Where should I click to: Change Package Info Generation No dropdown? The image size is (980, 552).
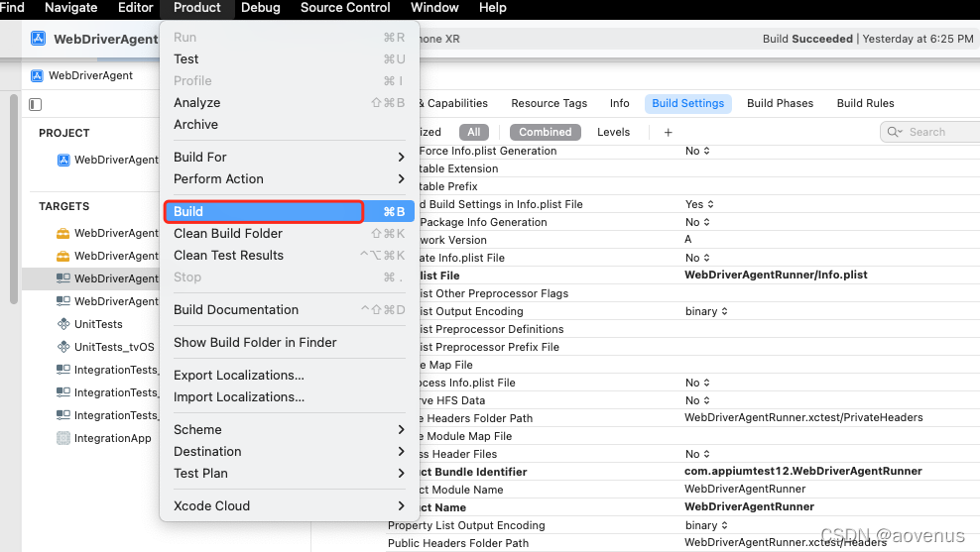pyautogui.click(x=697, y=222)
